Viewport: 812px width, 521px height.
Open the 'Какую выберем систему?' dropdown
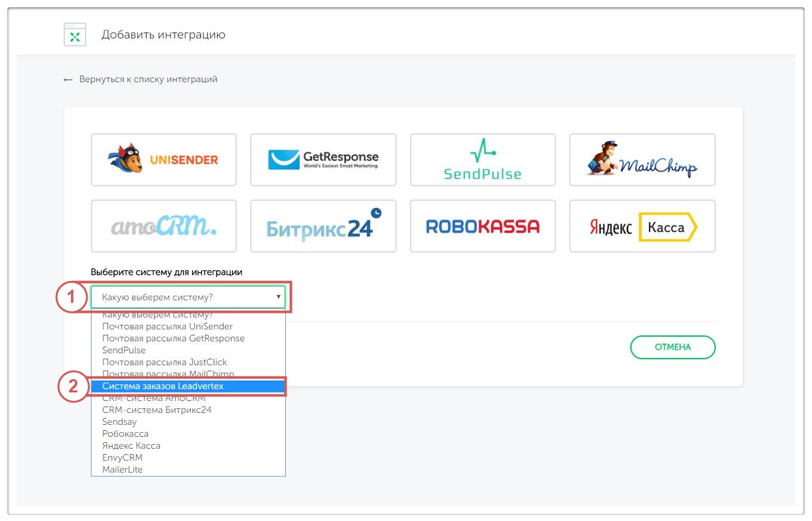coord(188,298)
